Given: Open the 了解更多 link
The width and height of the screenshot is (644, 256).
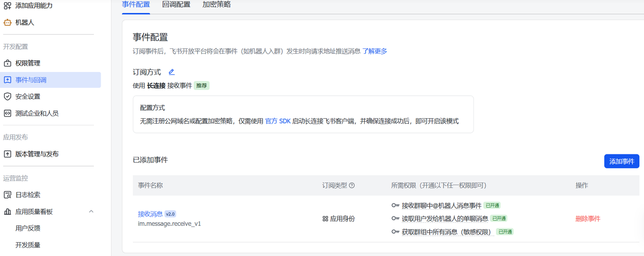Looking at the screenshot, I should pos(375,51).
